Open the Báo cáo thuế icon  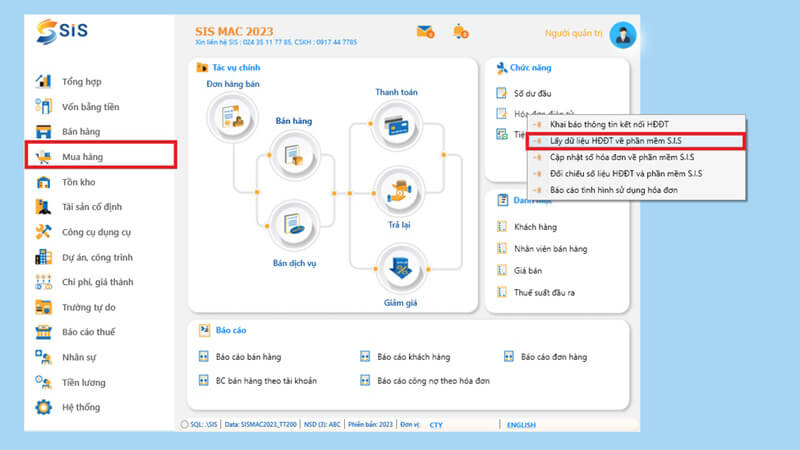pos(43,332)
